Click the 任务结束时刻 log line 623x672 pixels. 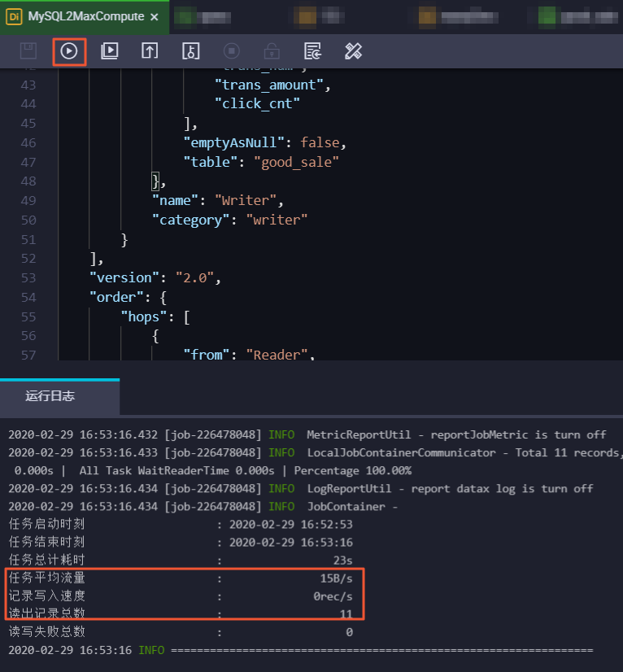[181, 542]
